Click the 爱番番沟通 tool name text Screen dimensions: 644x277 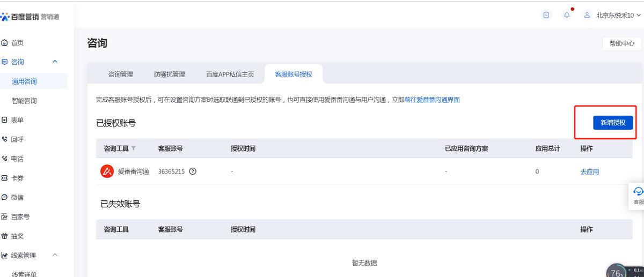[134, 172]
